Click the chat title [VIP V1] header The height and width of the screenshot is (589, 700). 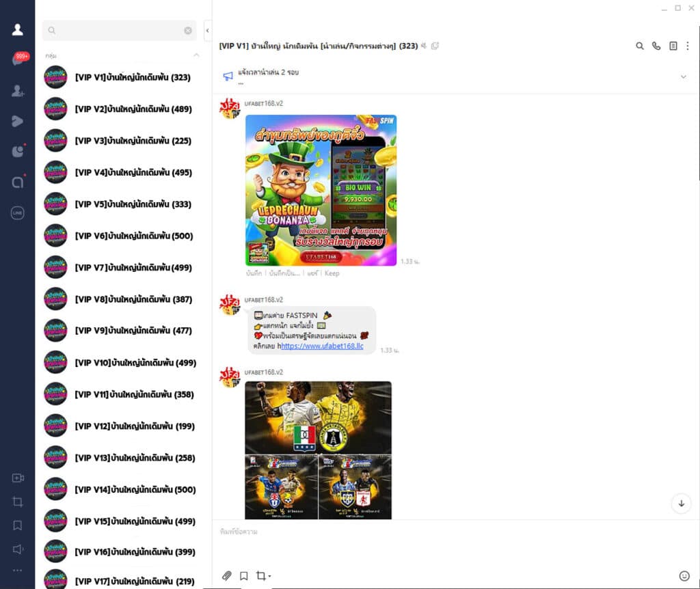coord(319,46)
